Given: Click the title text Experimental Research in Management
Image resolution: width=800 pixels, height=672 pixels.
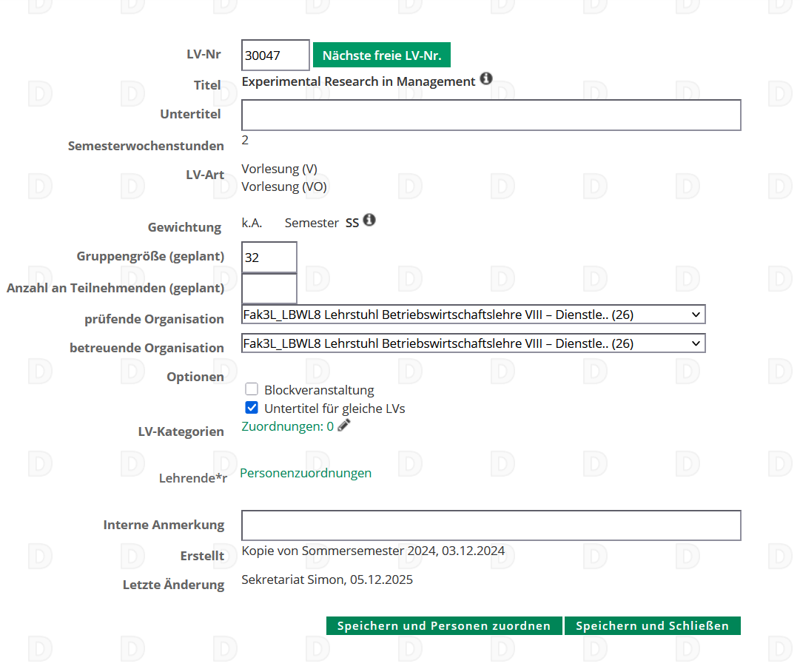Looking at the screenshot, I should point(358,81).
